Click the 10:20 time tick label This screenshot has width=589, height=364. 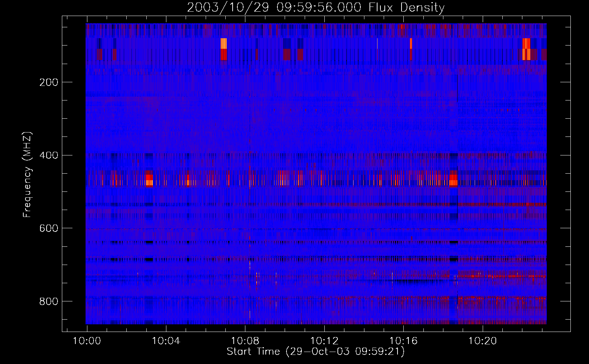pos(482,341)
